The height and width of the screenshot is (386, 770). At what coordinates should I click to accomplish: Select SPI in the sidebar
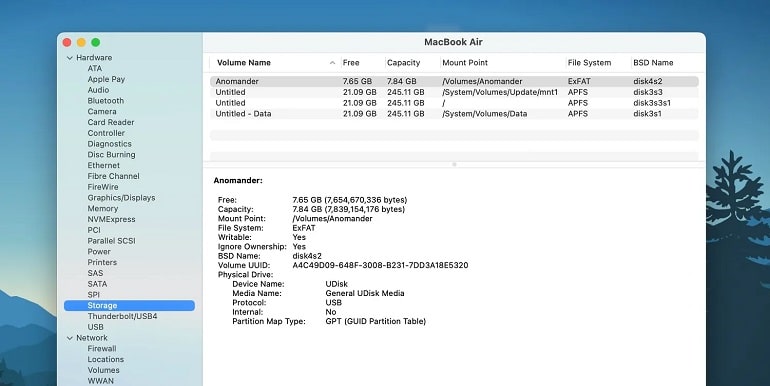93,296
